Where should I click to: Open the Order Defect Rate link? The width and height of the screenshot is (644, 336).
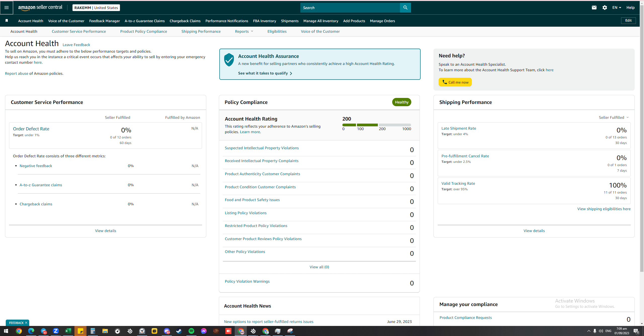pos(31,129)
